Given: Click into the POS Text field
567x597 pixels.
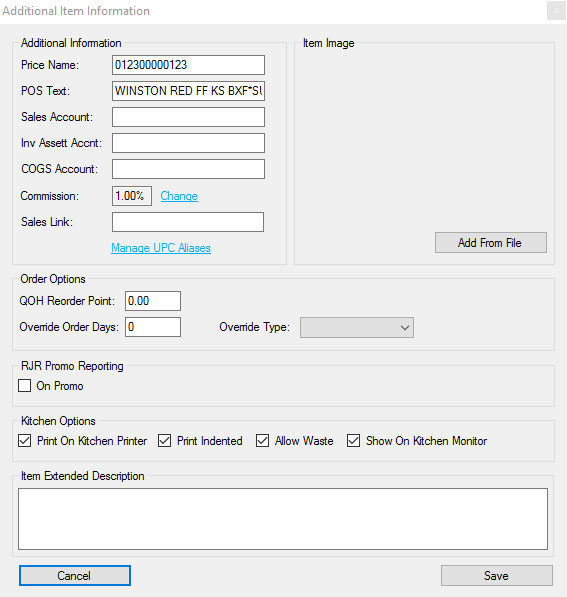Looking at the screenshot, I should (x=188, y=91).
